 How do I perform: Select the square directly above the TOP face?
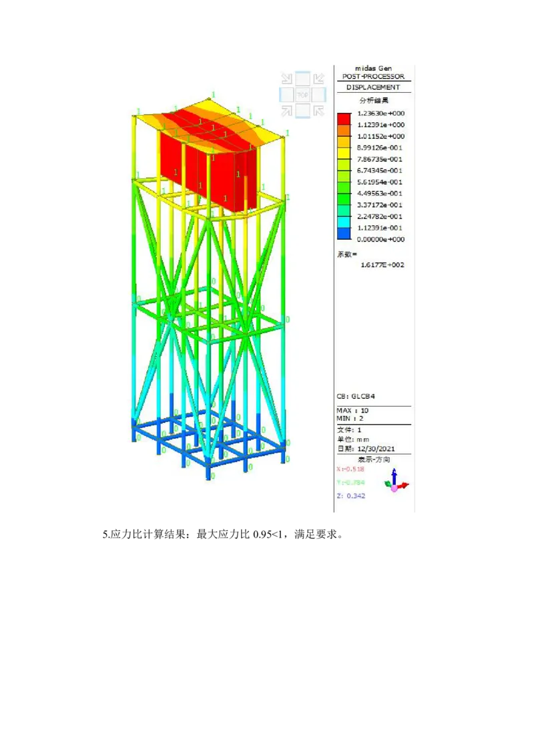coord(302,79)
